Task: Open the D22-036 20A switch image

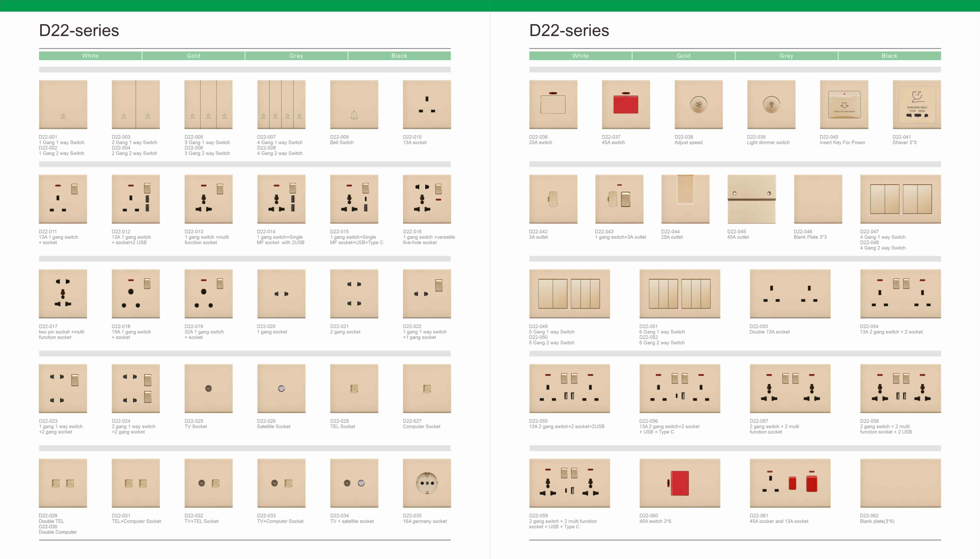Action: tap(553, 104)
